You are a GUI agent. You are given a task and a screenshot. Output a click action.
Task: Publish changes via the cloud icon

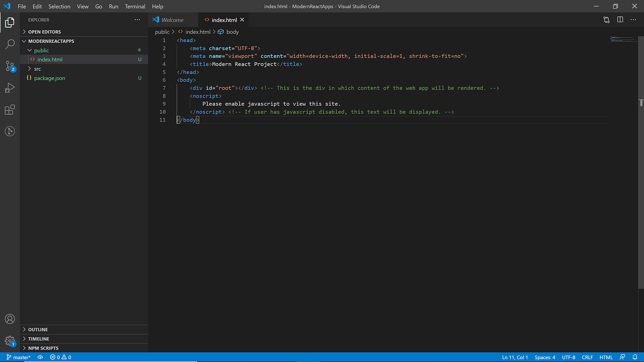click(x=40, y=357)
